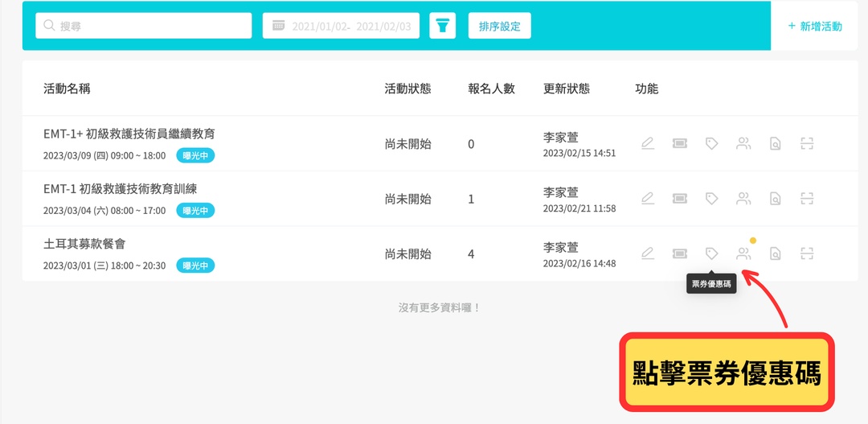Click the edit pencil icon for EMT-1+ 初級救護技術員繼續教育

[648, 144]
